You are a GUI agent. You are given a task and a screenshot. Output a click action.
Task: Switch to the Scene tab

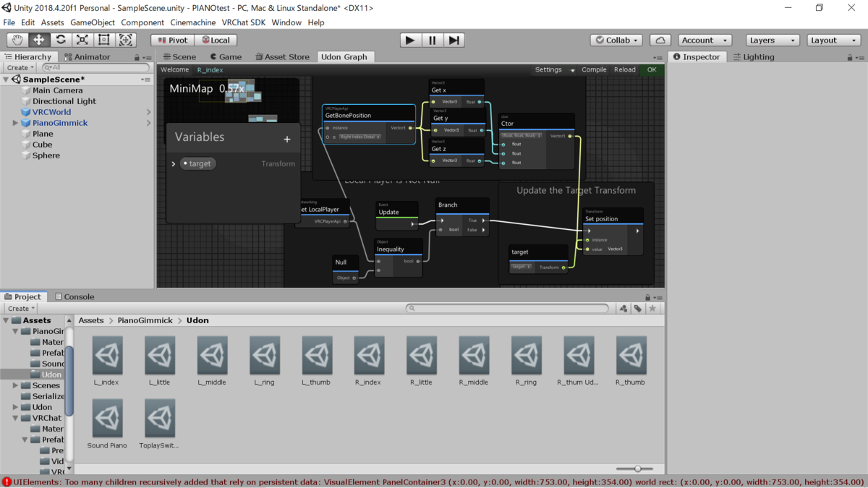179,56
